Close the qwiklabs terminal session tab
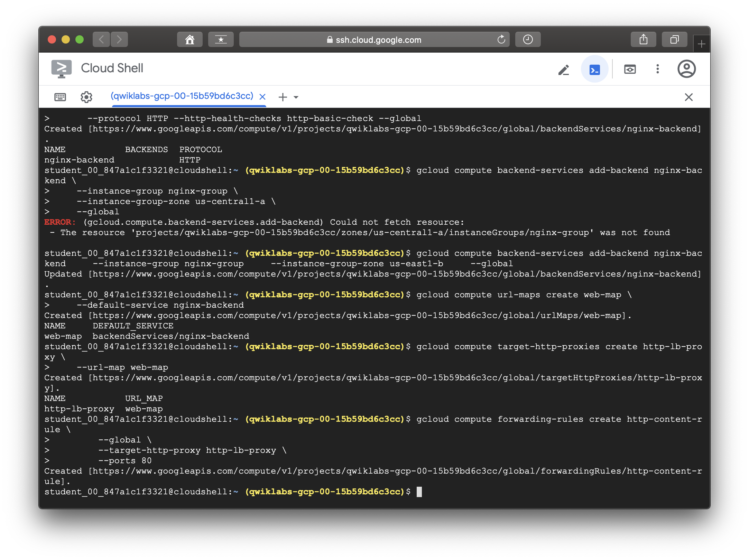This screenshot has height=560, width=749. click(262, 97)
